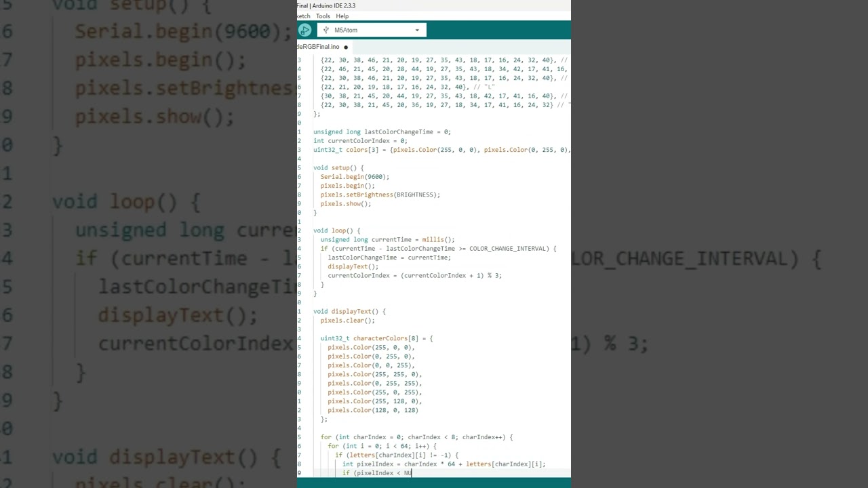The image size is (868, 488).
Task: Click the 'pixels.Color(255, 128, 0),' line
Action: tap(375, 401)
